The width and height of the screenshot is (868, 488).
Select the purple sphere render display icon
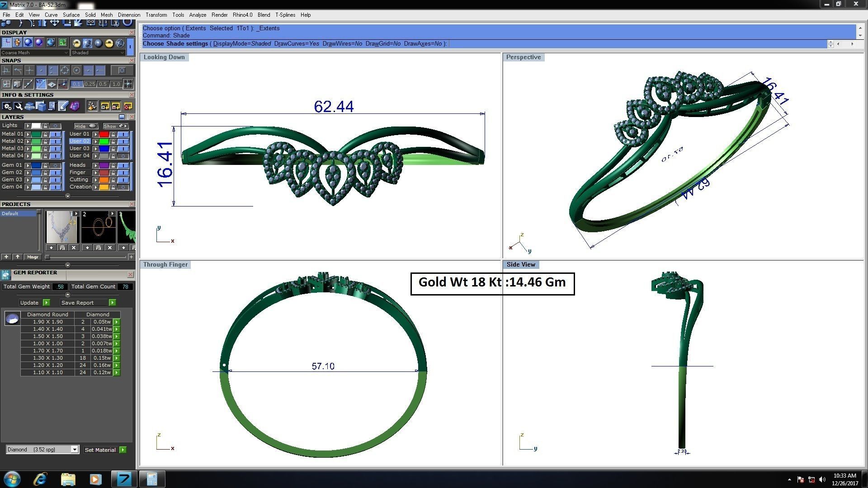[39, 42]
